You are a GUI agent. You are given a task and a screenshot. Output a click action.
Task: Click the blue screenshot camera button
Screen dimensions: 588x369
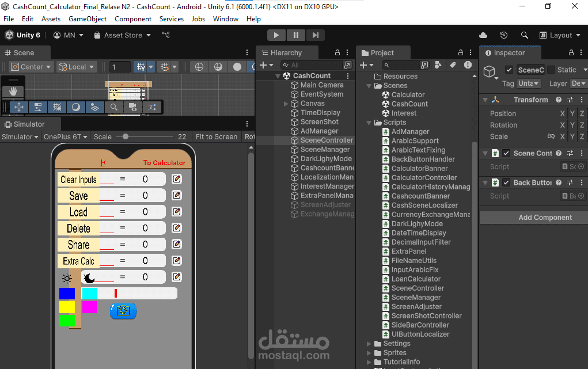coord(123,311)
